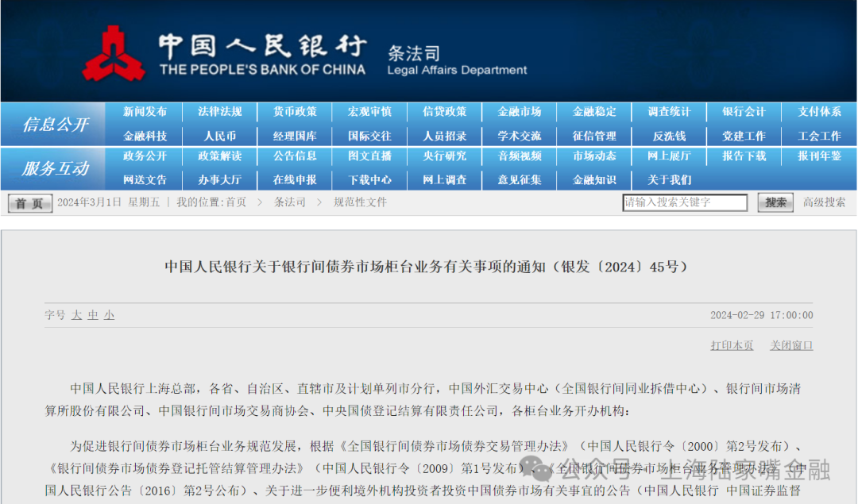This screenshot has height=504, width=858.
Task: Open the 首页 homepage tab
Action: pyautogui.click(x=29, y=202)
